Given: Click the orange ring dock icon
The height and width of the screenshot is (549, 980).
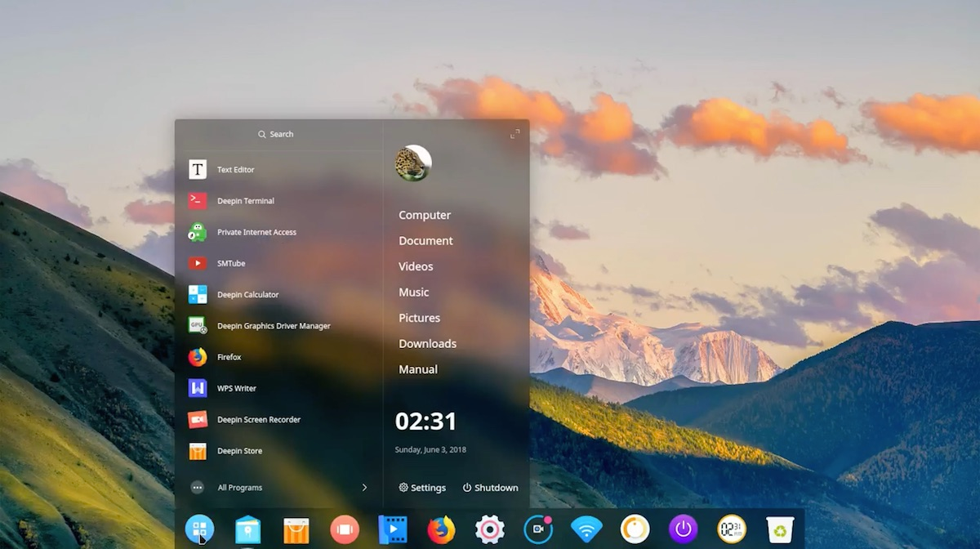Looking at the screenshot, I should point(635,529).
